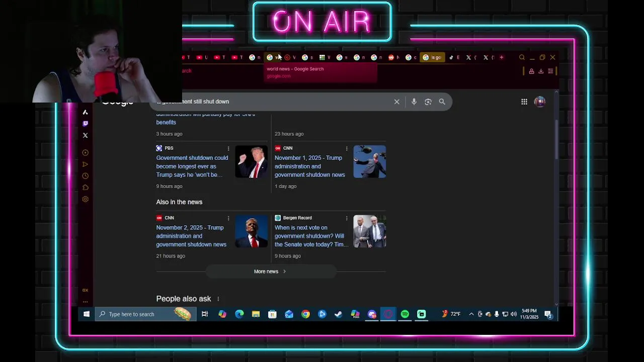Viewport: 644px width, 362px height.
Task: Open the Google apps grid
Action: tap(524, 102)
